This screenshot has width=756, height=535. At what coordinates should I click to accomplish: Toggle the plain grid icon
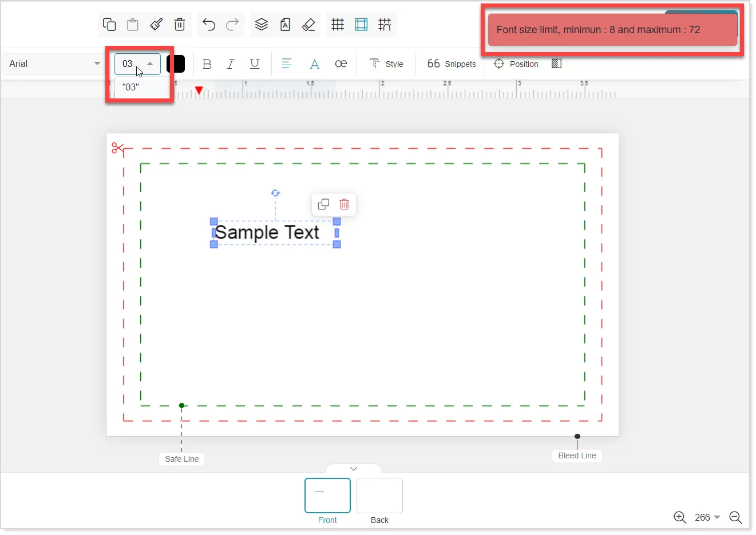(338, 25)
